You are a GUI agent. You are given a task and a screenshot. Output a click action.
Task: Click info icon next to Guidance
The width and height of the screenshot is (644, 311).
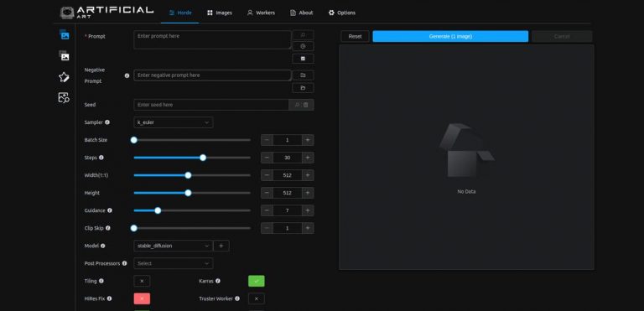[110, 210]
